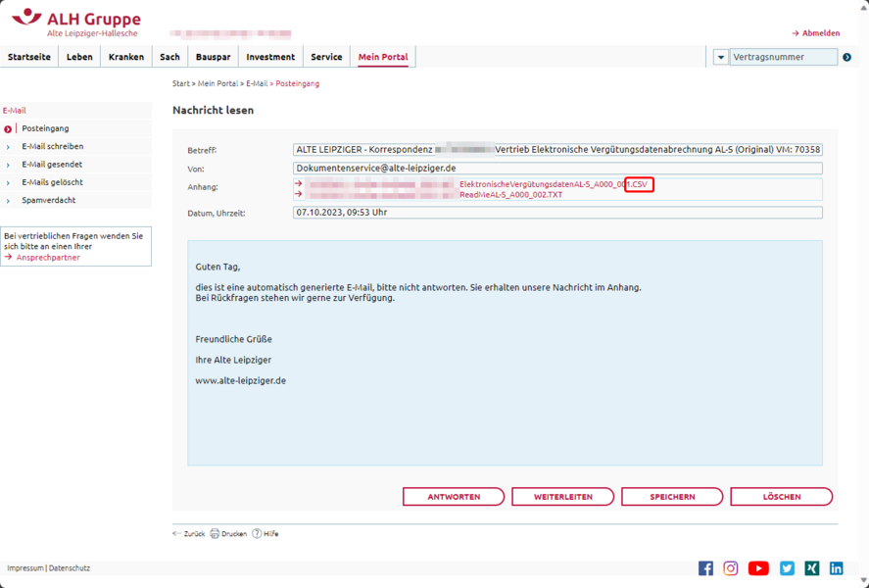
Task: Expand chevron next to E-Mail schreiben
Action: [x=8, y=147]
